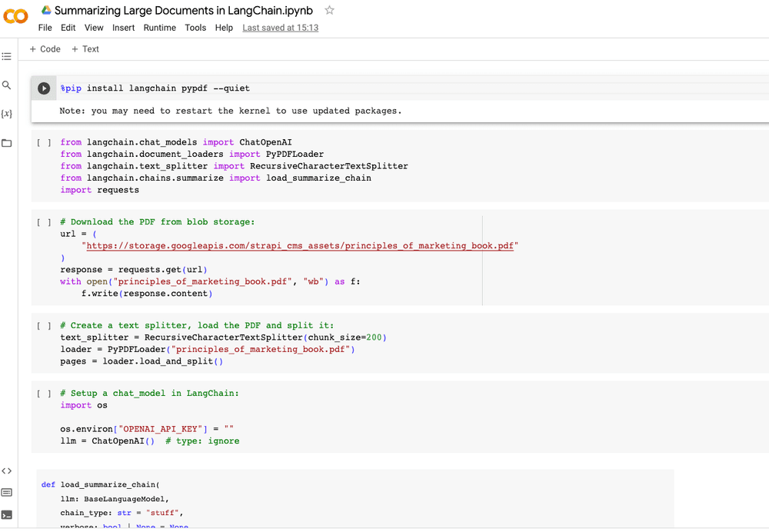The width and height of the screenshot is (769, 532).
Task: Click into the pip install langchain code line
Action: point(155,88)
